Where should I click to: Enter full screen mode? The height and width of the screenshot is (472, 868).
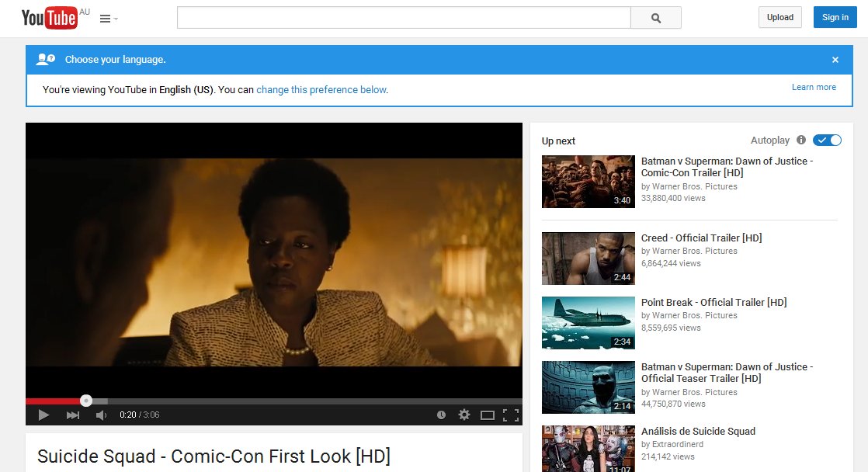[x=511, y=415]
